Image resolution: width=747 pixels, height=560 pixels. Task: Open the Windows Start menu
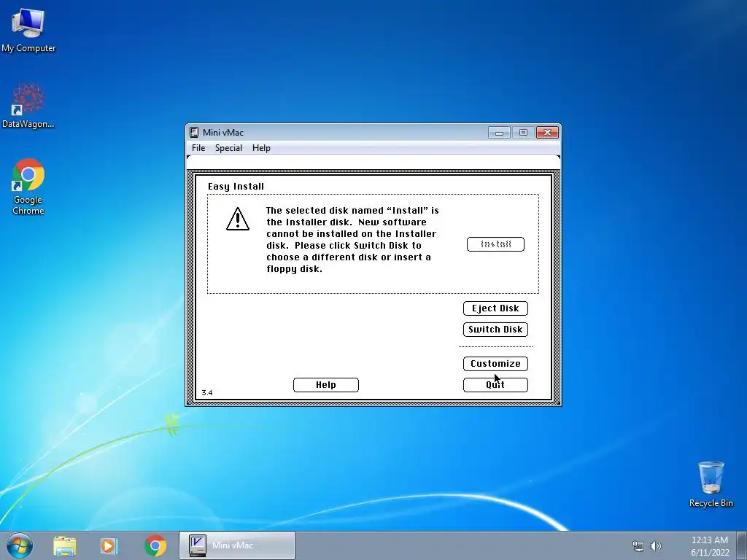(x=20, y=545)
